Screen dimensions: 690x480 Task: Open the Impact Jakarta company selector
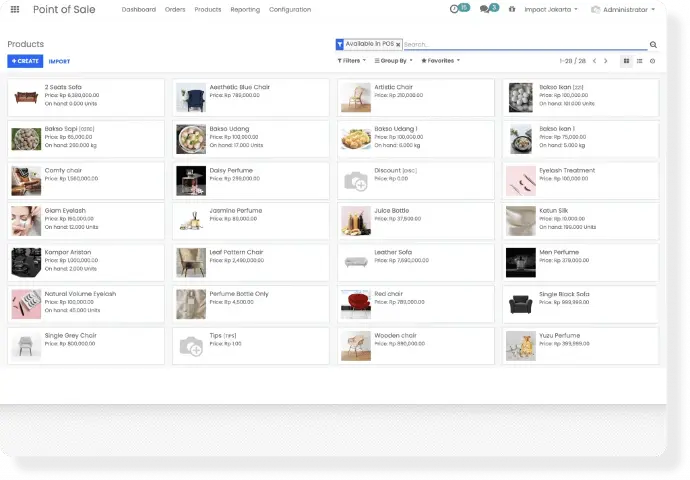[x=551, y=9]
